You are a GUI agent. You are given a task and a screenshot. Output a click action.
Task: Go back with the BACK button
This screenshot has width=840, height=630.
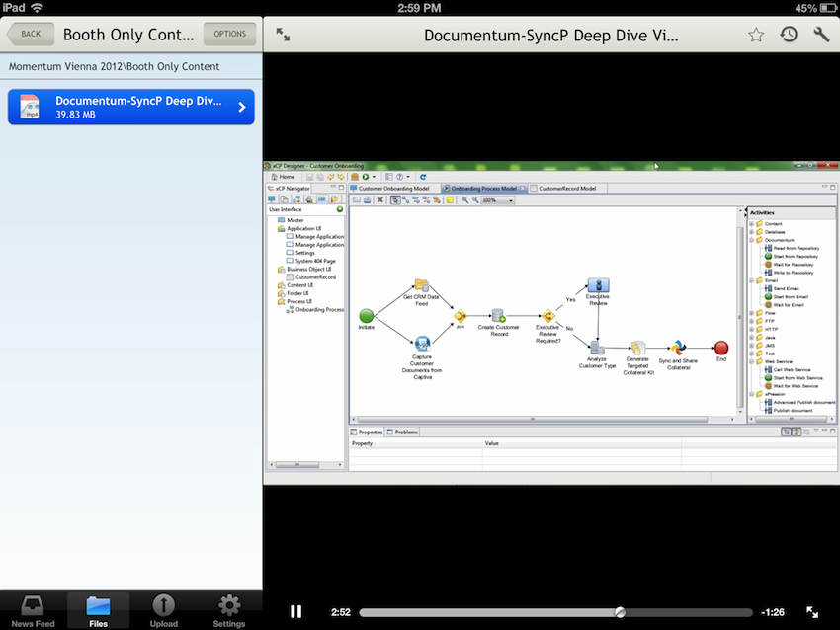(x=31, y=34)
